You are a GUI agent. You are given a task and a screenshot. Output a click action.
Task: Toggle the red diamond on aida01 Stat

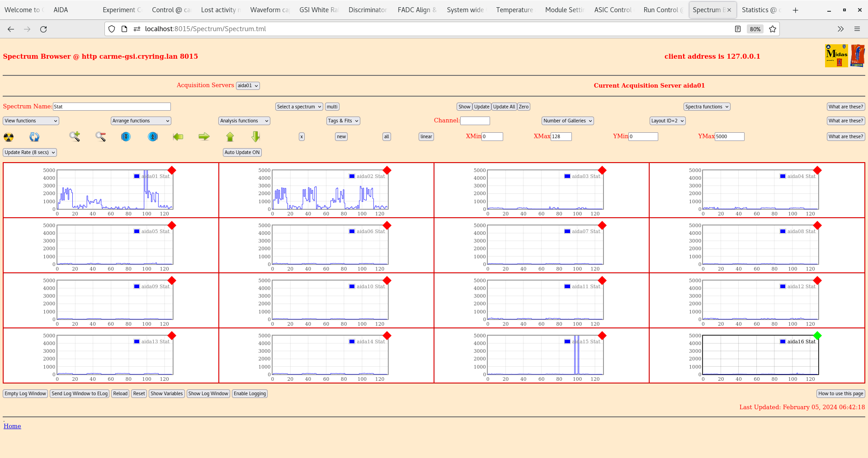click(172, 170)
